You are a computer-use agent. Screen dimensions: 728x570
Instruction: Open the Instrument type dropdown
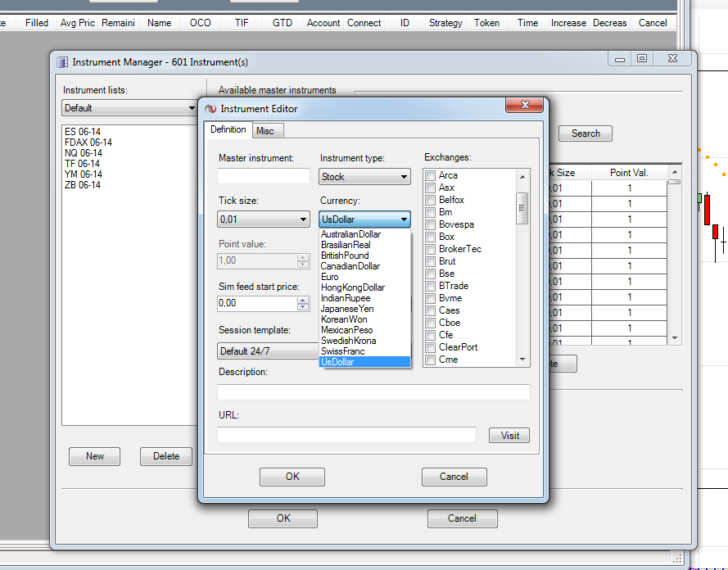[x=365, y=177]
